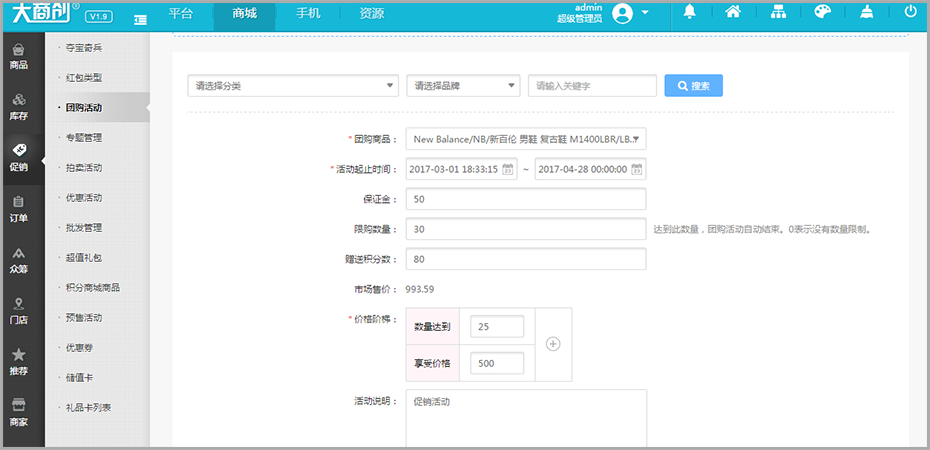This screenshot has width=930, height=450.
Task: Click the notification bell icon
Action: point(690,12)
